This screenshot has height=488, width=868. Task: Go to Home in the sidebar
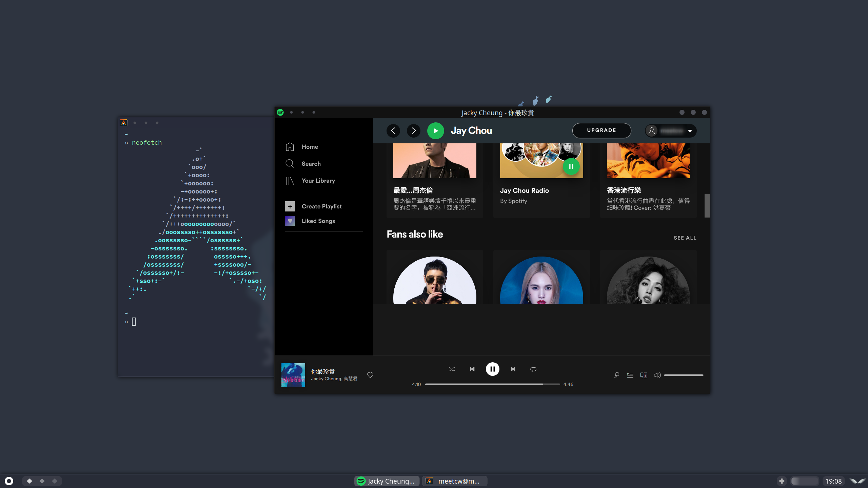[310, 147]
